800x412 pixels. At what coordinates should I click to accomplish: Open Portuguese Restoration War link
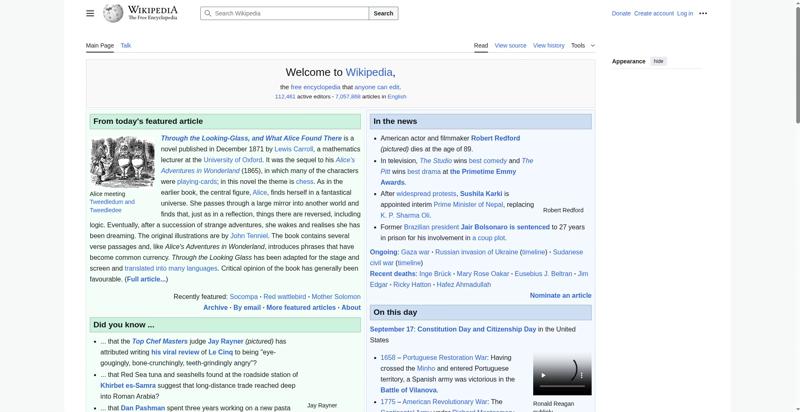[445, 357]
